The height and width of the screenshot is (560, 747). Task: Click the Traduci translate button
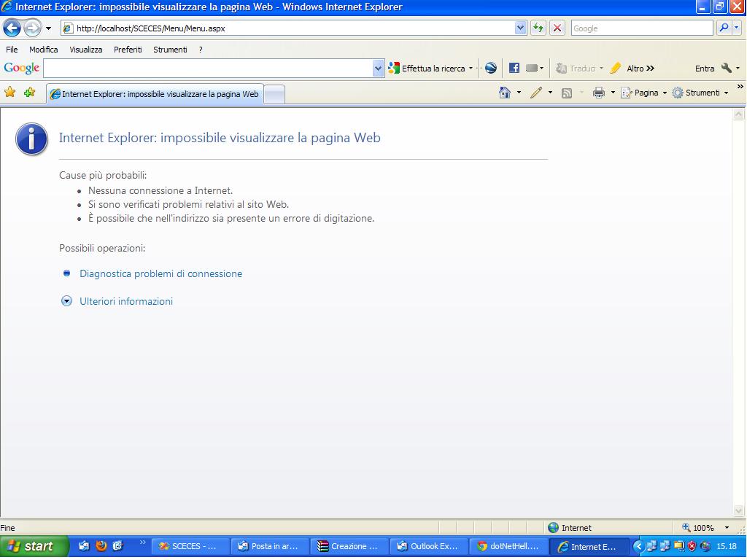[576, 68]
